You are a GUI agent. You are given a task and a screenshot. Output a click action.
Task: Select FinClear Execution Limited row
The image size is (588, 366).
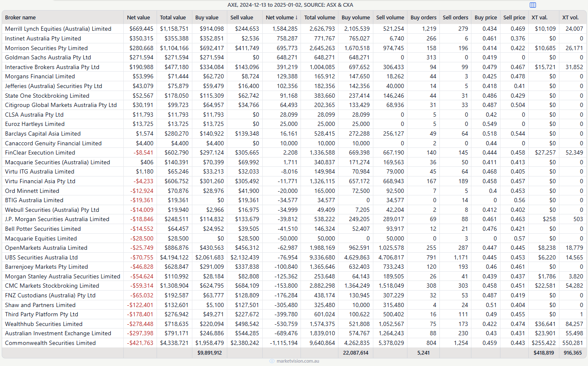pyautogui.click(x=294, y=152)
